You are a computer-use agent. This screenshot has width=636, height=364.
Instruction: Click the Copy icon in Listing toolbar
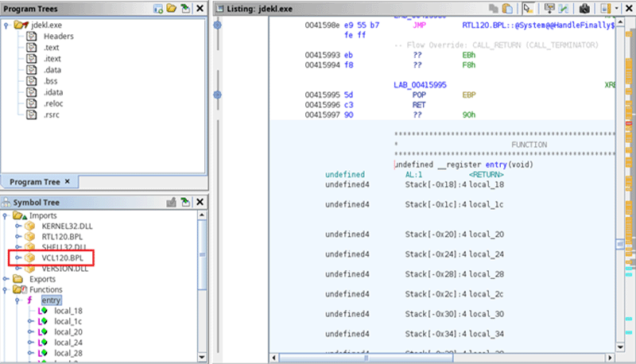point(494,9)
